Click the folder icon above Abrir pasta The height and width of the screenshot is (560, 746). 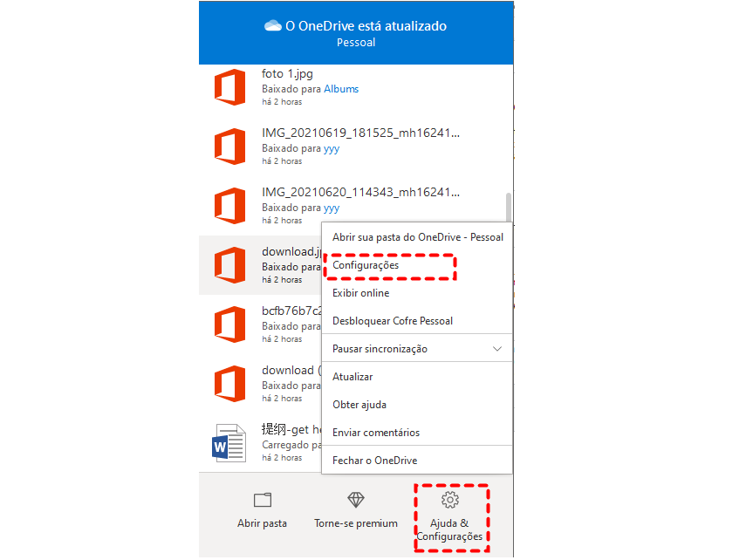point(262,500)
